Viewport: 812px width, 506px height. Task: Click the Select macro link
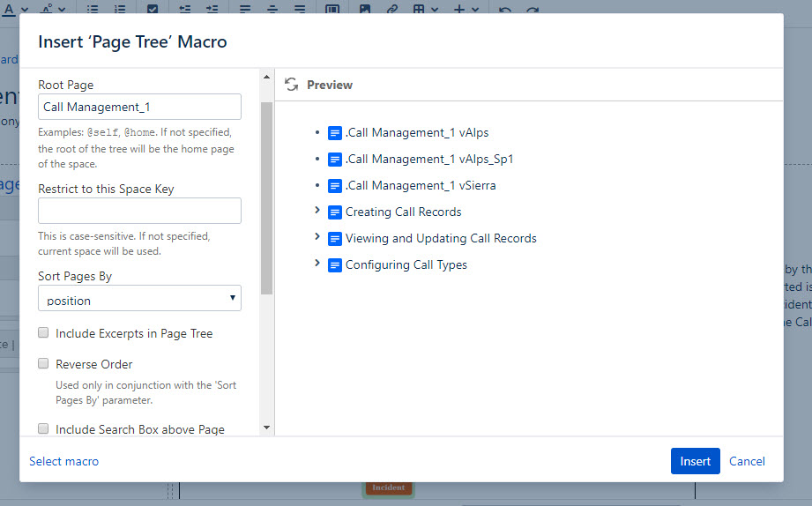pos(63,461)
